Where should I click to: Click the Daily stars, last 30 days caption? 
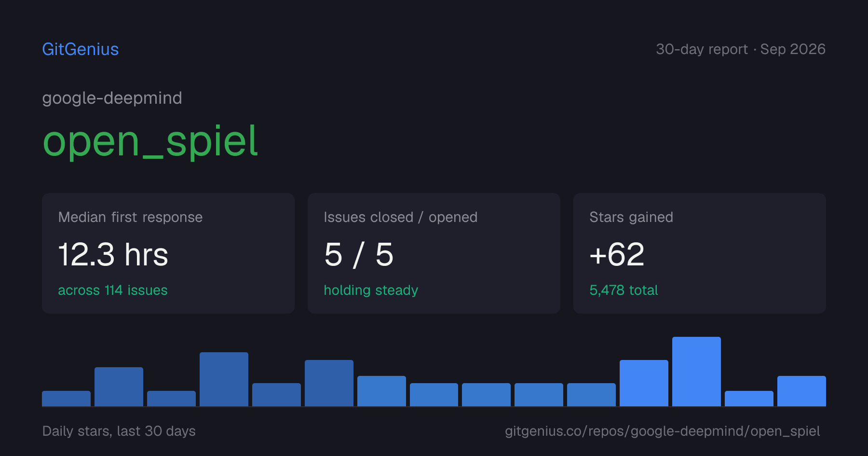[x=119, y=431]
